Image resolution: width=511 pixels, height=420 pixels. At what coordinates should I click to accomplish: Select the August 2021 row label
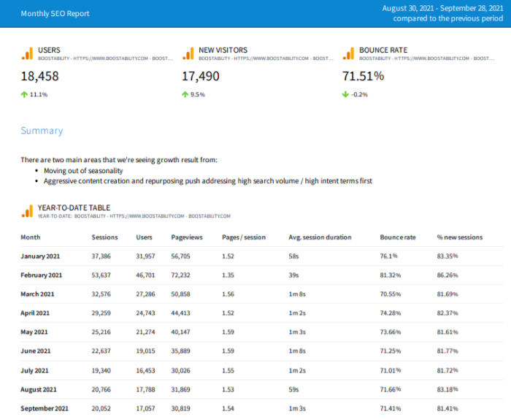[x=39, y=389]
